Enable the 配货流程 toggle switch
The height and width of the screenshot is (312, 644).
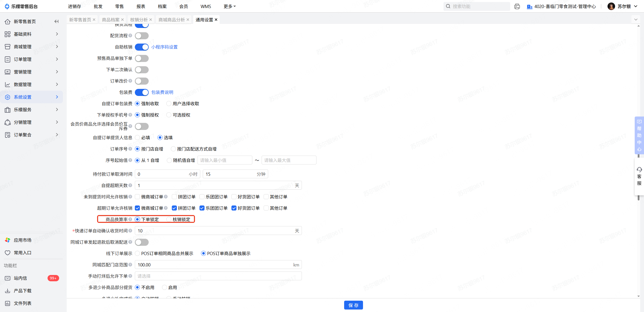coord(142,36)
